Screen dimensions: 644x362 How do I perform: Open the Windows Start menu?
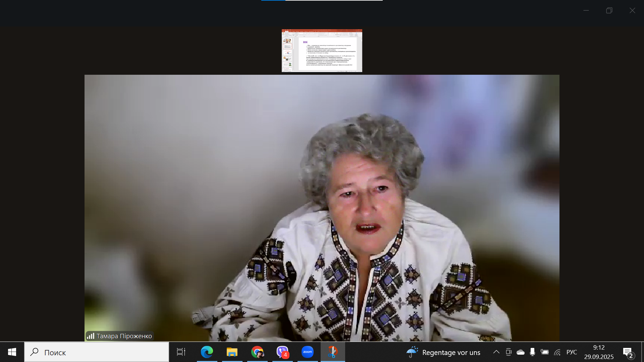pos(12,352)
